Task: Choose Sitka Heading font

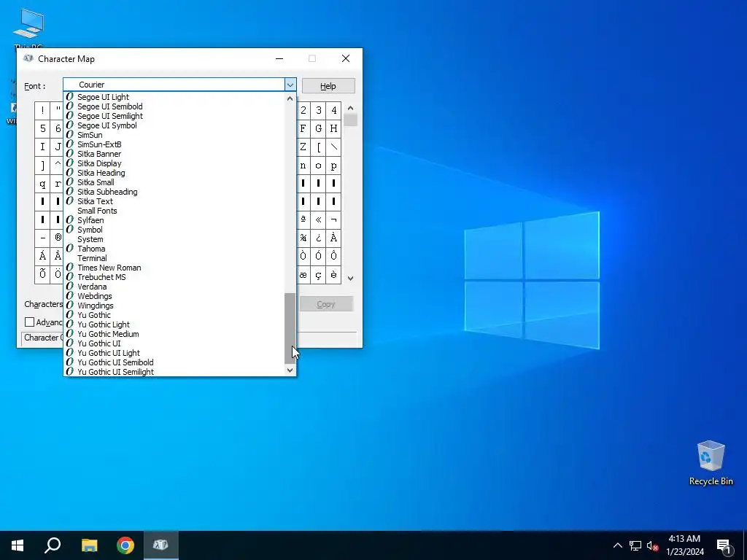Action: point(174,173)
